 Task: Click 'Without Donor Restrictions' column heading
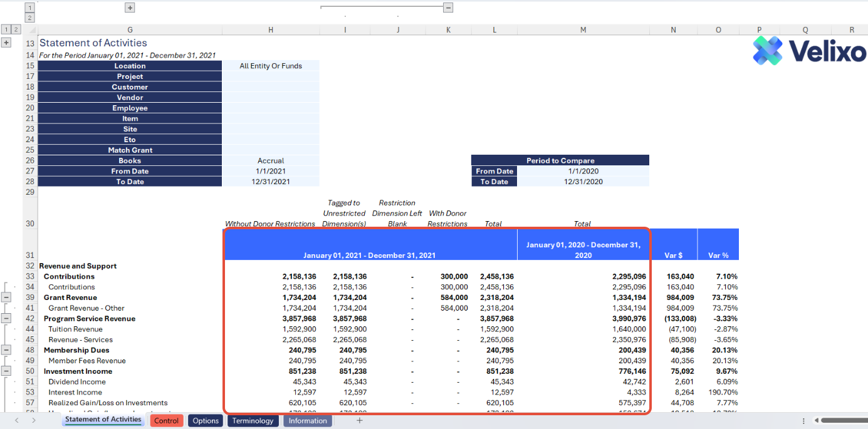tap(270, 224)
